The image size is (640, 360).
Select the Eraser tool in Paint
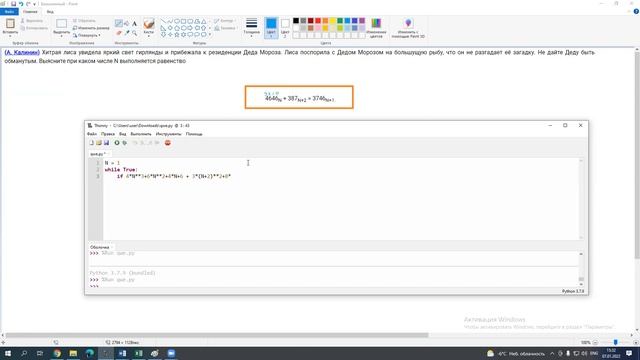point(119,33)
